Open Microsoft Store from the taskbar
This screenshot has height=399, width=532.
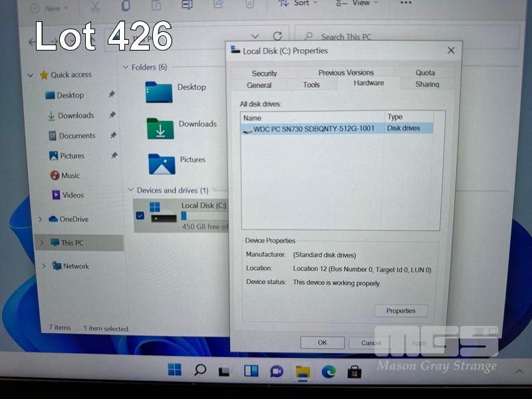click(x=354, y=371)
